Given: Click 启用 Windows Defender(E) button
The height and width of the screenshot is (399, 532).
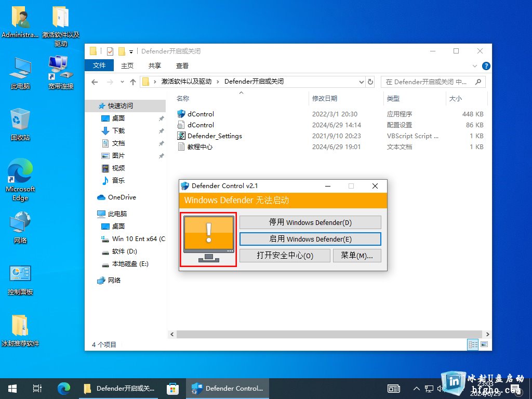Looking at the screenshot, I should (310, 239).
